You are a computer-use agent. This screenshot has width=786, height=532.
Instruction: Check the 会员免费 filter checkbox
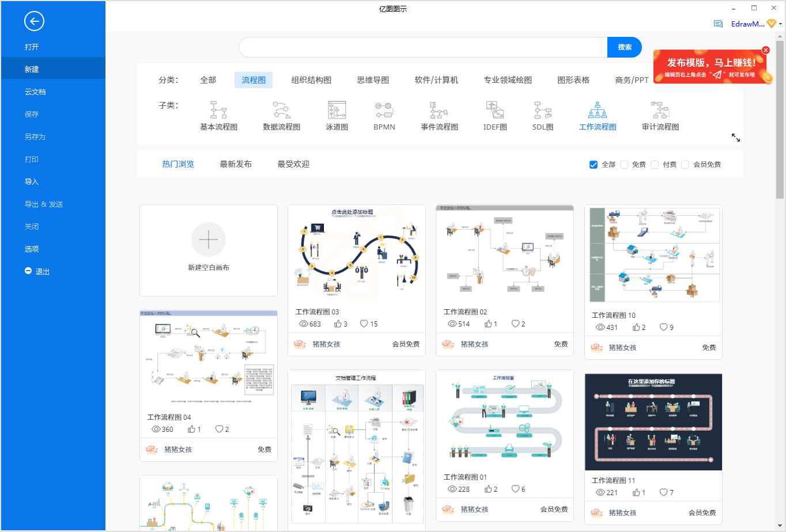coord(685,165)
